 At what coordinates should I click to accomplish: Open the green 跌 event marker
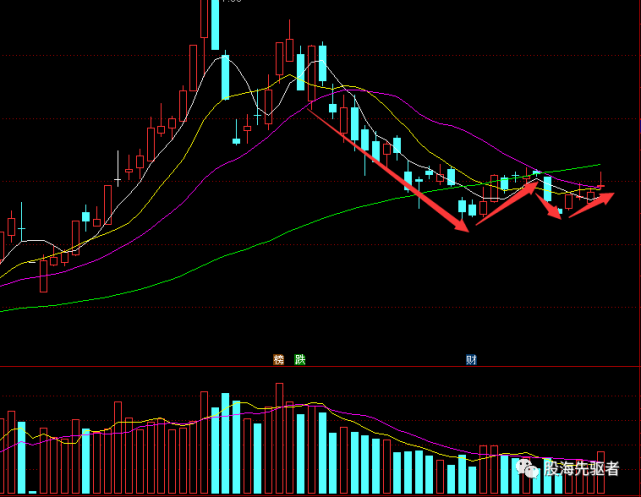[300, 360]
